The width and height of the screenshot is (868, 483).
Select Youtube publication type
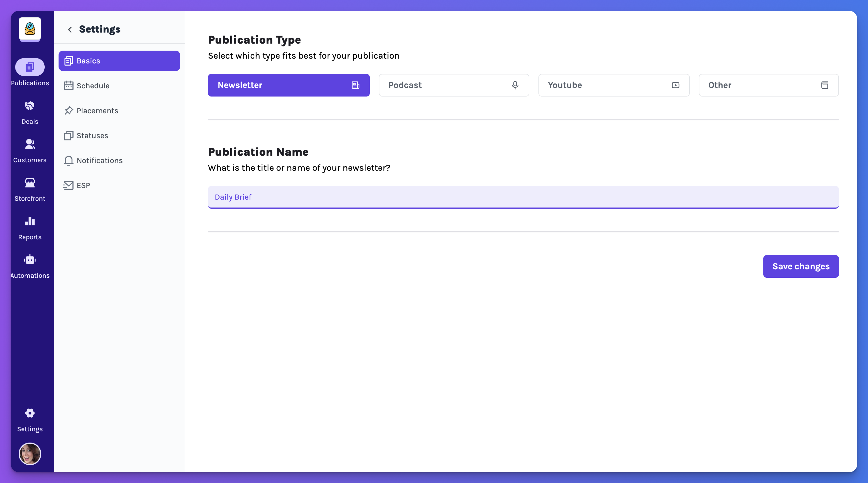pyautogui.click(x=614, y=85)
